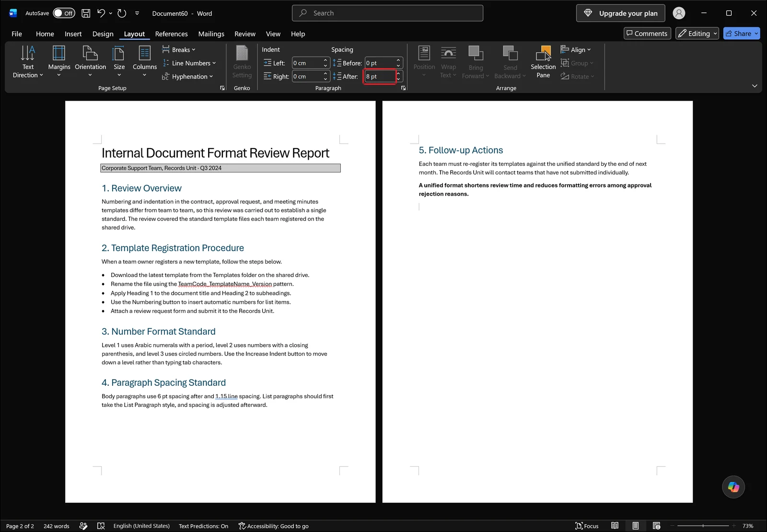Image resolution: width=767 pixels, height=532 pixels.
Task: Open the Review tab
Action: tap(245, 34)
